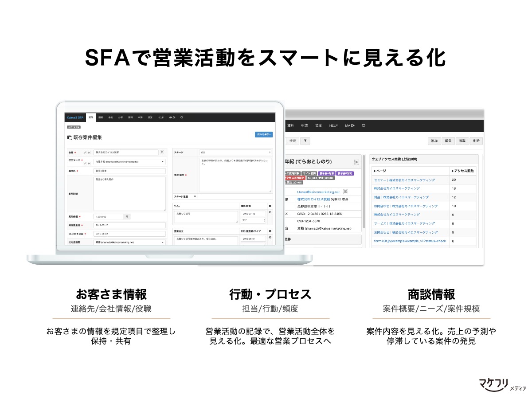This screenshot has height=399, width=532.
Task: Select the 案件 tab in the navigation bar
Action: (91, 117)
